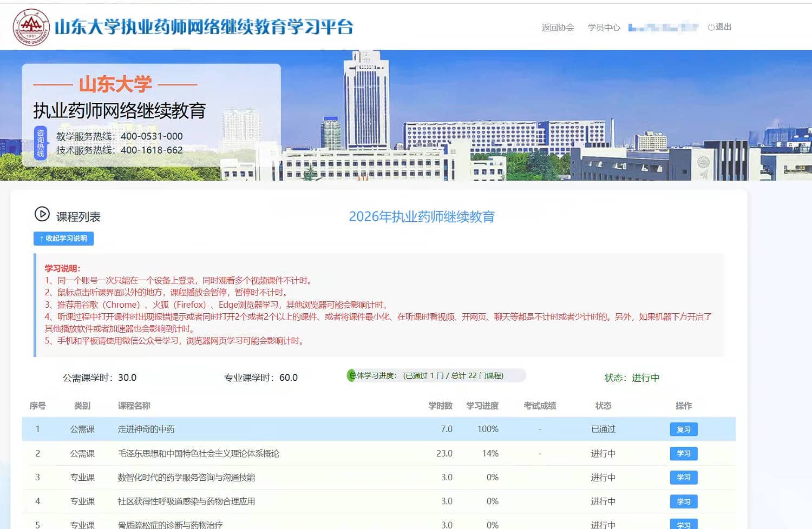Click 学习 for 社区获得性呼吸道感染与药物合理应用
The width and height of the screenshot is (812, 529).
[684, 501]
